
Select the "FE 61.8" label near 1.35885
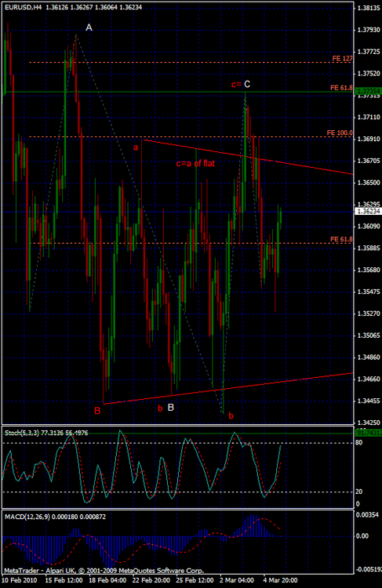[x=341, y=239]
